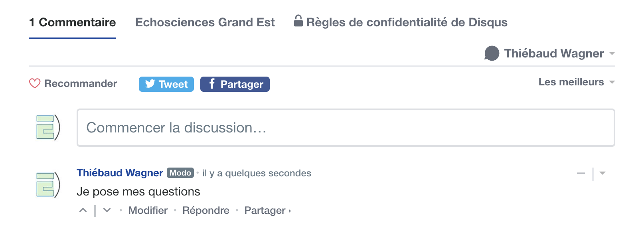Click the Disqus speech bubble user icon
This screenshot has width=644, height=229.
coord(492,53)
